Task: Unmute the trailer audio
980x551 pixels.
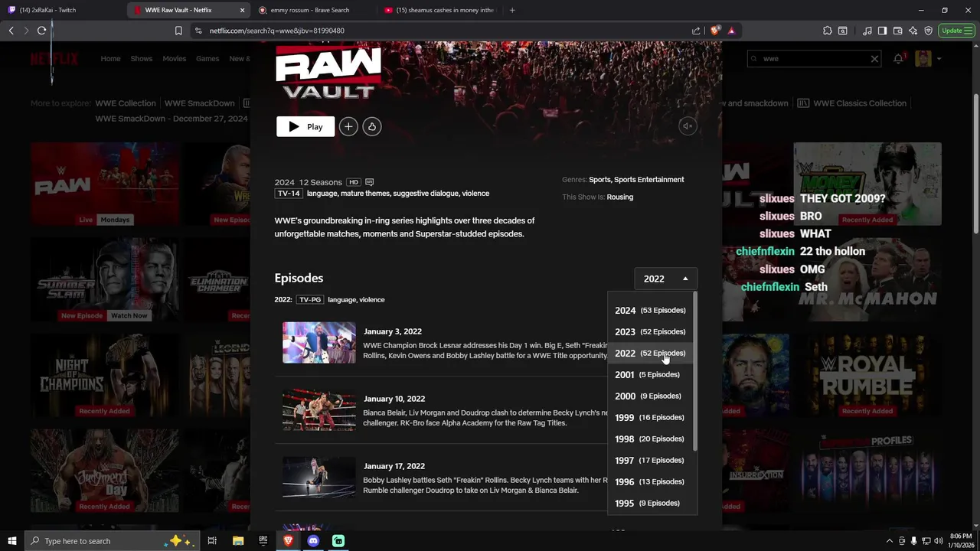Action: pos(688,126)
